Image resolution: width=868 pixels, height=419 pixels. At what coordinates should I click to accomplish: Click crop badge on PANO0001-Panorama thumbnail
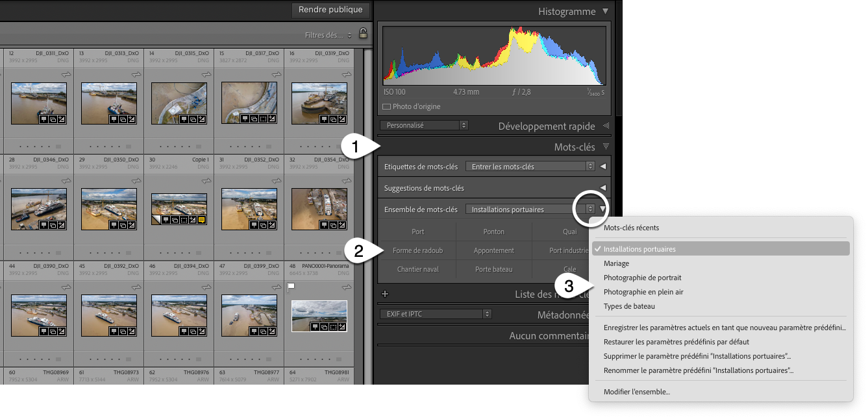(333, 327)
